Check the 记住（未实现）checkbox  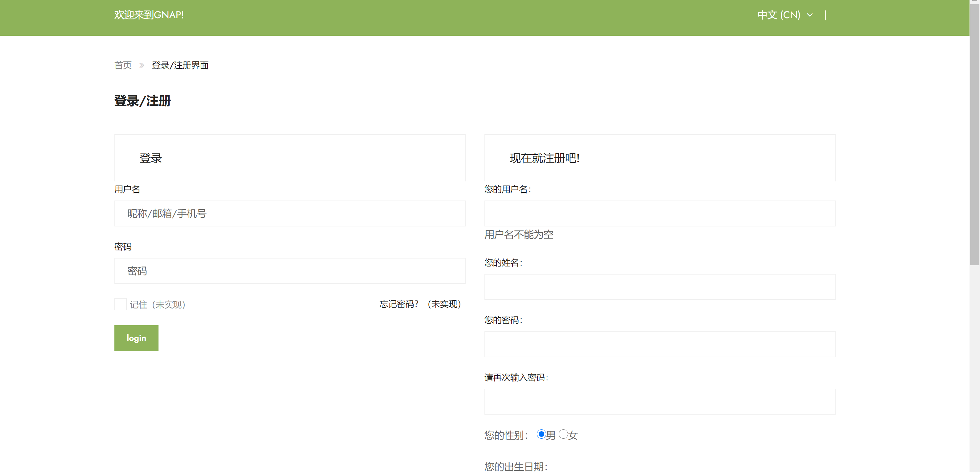pyautogui.click(x=120, y=304)
